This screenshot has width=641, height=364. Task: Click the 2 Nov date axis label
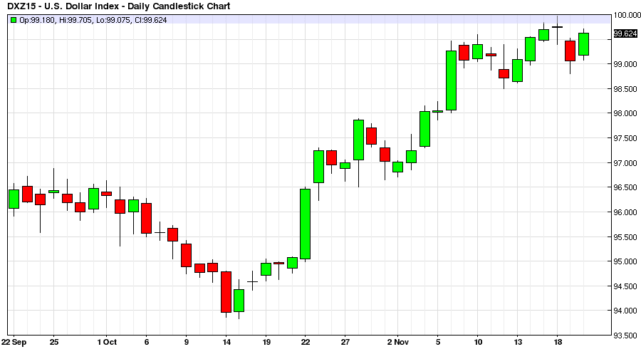coord(397,342)
